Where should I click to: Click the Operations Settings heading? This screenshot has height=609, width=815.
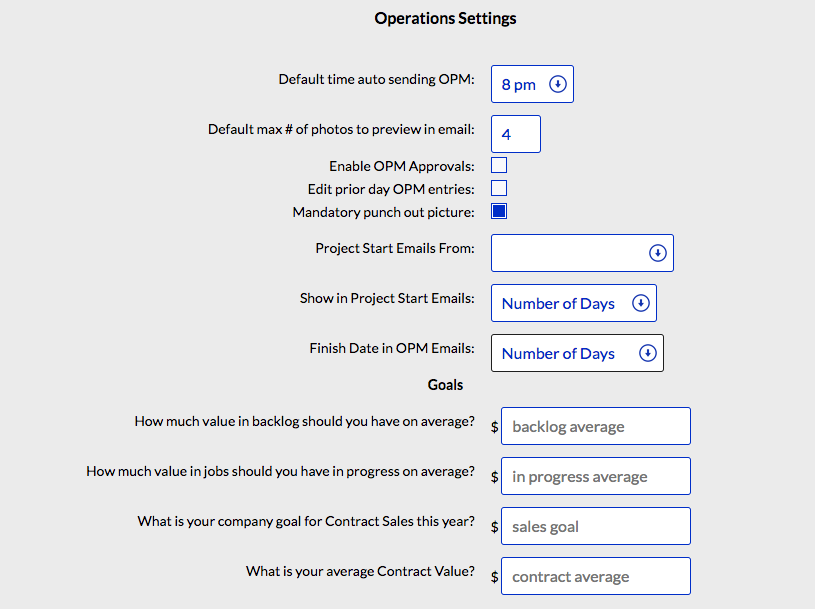[x=445, y=19]
